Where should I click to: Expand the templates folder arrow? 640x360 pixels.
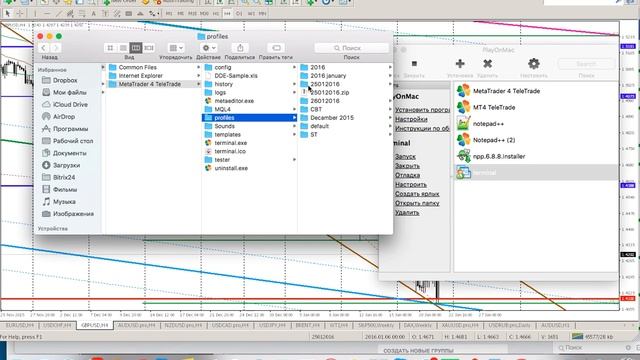pos(294,135)
